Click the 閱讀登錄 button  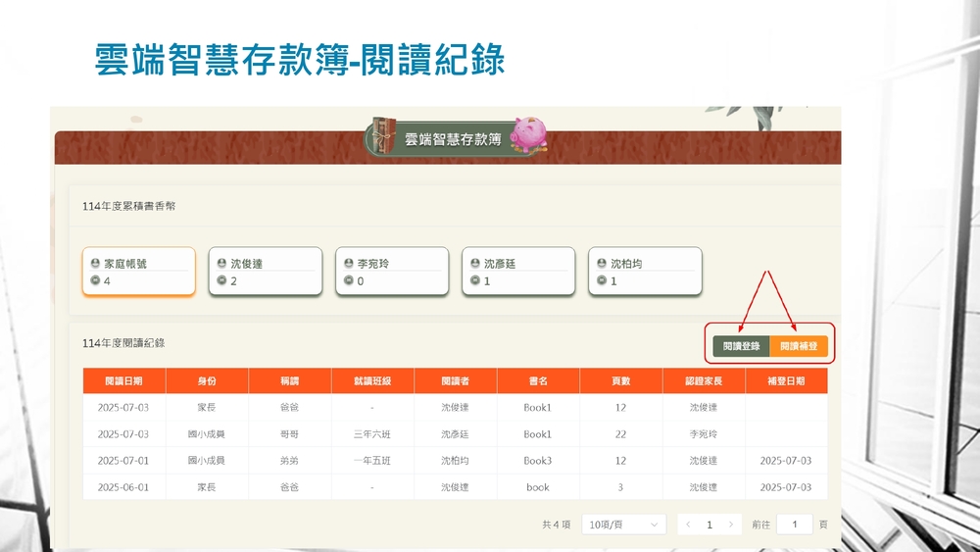(741, 346)
